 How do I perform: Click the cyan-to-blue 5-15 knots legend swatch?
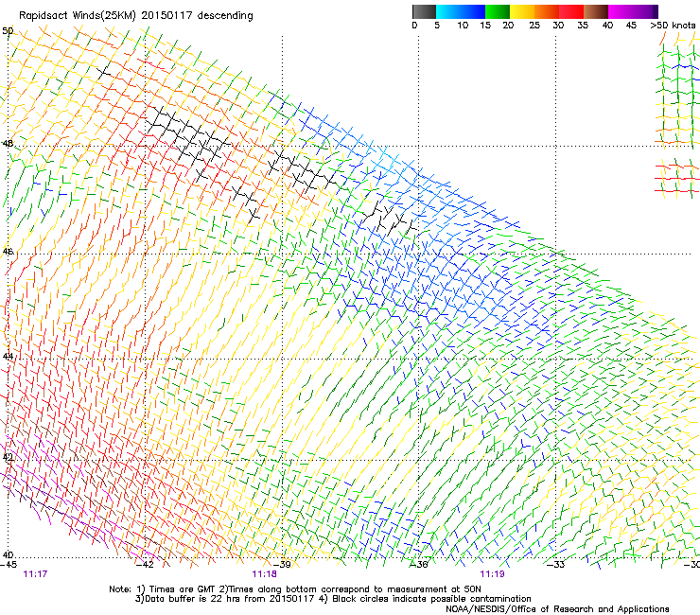[461, 11]
